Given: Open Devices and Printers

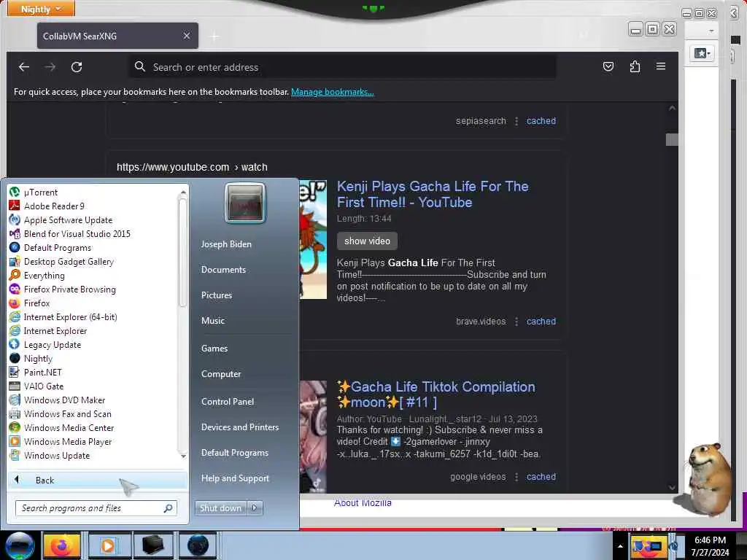Looking at the screenshot, I should [240, 427].
